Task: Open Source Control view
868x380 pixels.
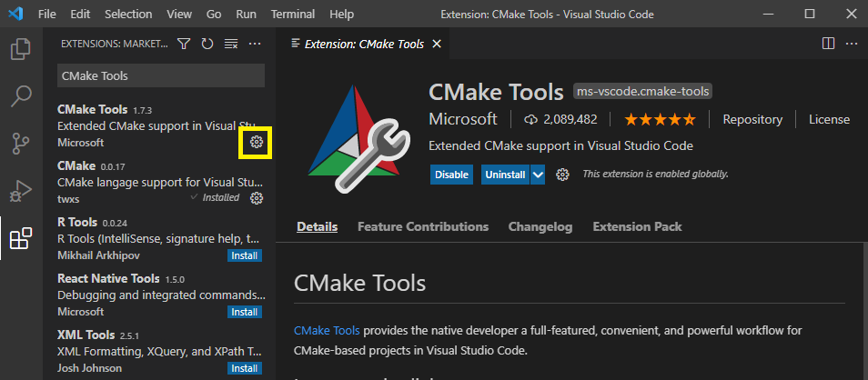Action: click(20, 143)
